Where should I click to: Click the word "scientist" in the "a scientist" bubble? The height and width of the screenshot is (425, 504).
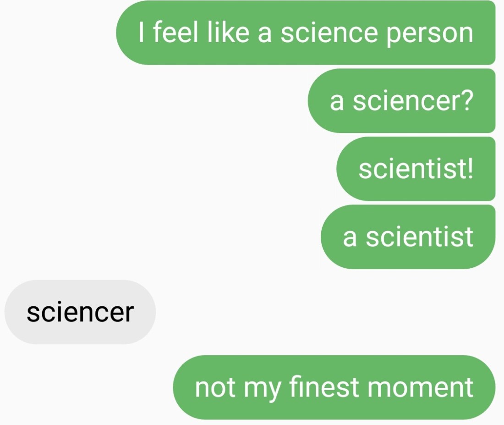pyautogui.click(x=419, y=237)
